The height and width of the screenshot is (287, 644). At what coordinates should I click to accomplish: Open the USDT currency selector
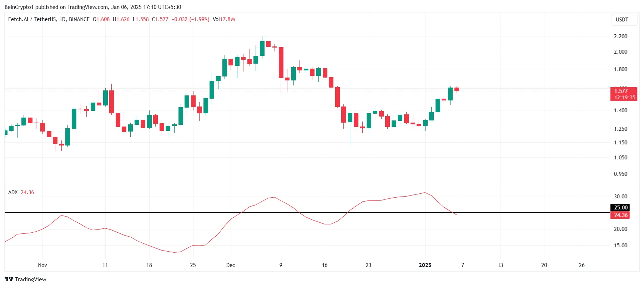pos(624,20)
